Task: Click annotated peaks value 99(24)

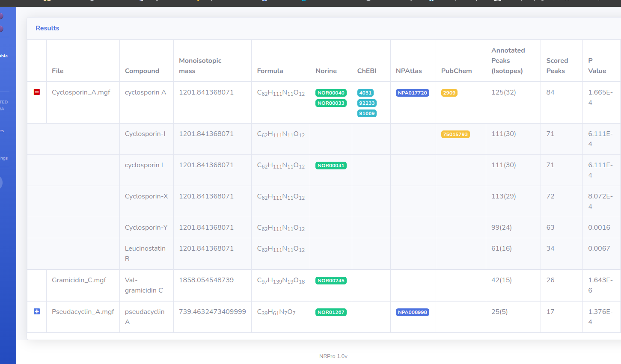Action: (x=502, y=228)
